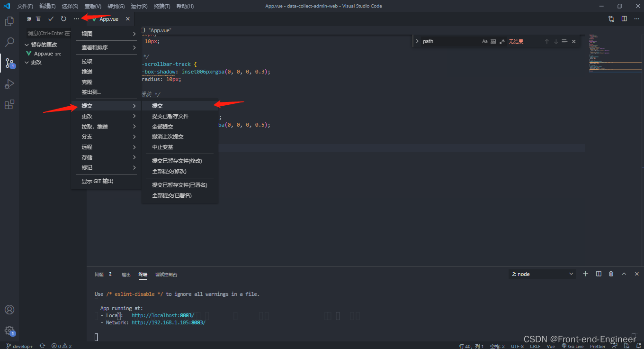
Task: Open the Manage gear icon
Action: (x=9, y=331)
